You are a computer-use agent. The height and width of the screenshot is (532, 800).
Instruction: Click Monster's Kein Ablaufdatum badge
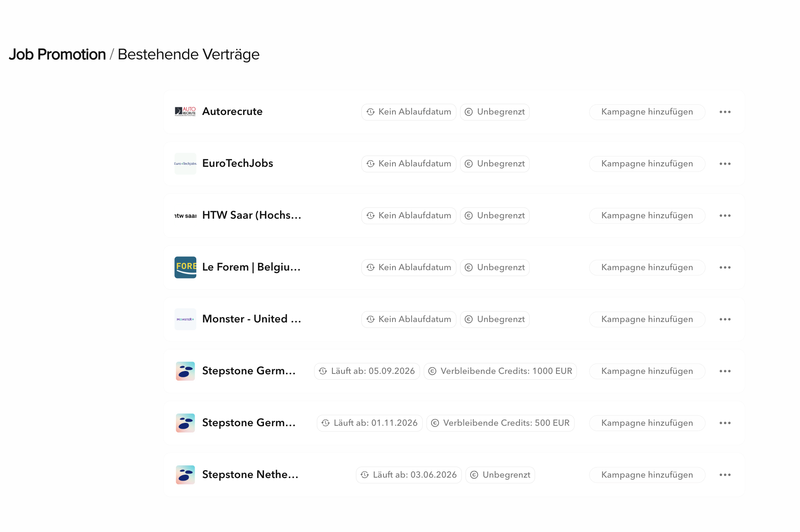coord(409,320)
